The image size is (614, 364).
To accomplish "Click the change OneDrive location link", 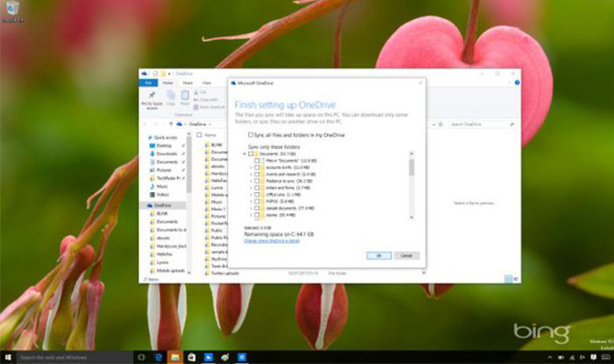I will 272,240.
